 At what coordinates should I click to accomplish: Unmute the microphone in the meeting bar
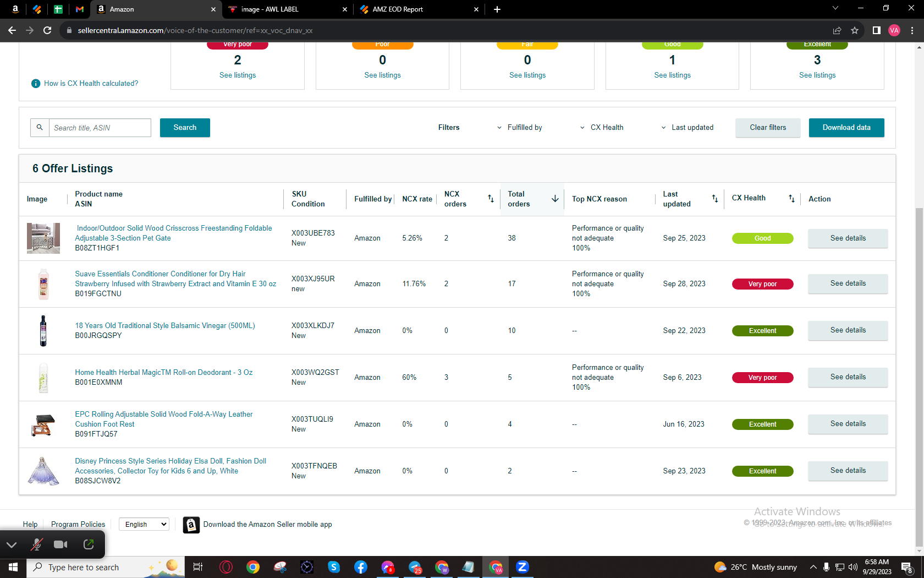click(x=37, y=544)
